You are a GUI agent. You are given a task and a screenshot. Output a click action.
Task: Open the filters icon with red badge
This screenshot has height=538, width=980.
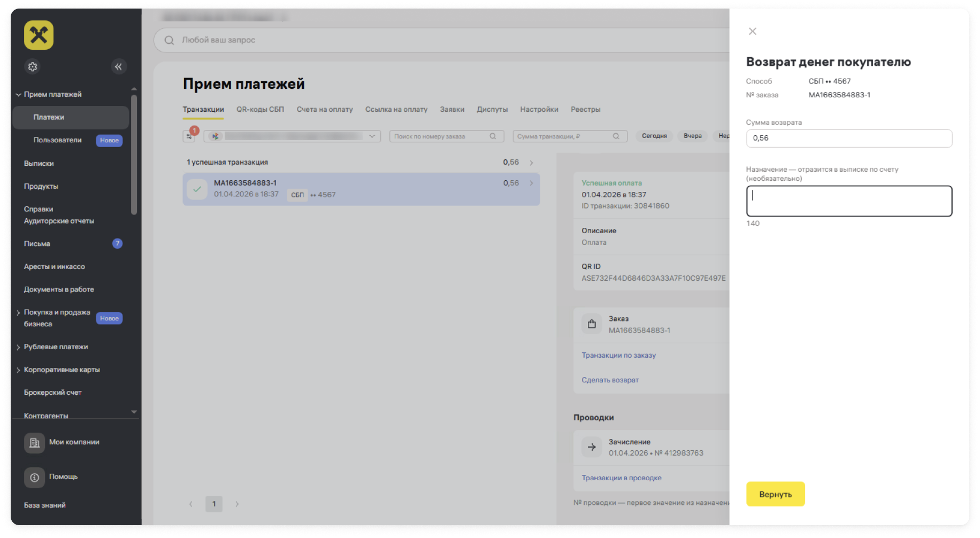(189, 135)
